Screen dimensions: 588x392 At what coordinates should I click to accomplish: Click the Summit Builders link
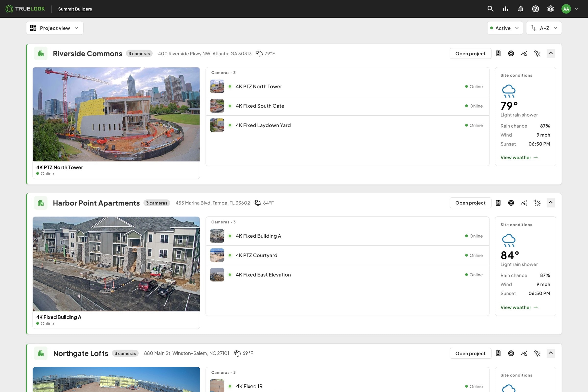pos(75,9)
